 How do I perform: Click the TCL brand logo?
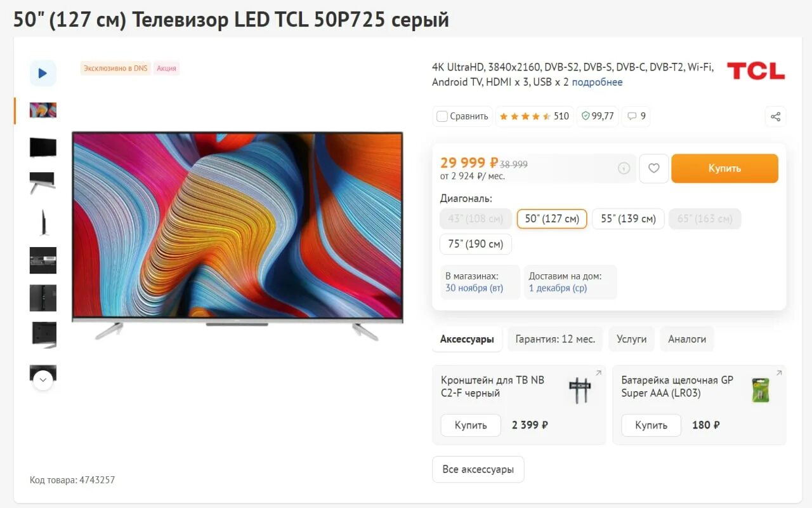tap(756, 71)
